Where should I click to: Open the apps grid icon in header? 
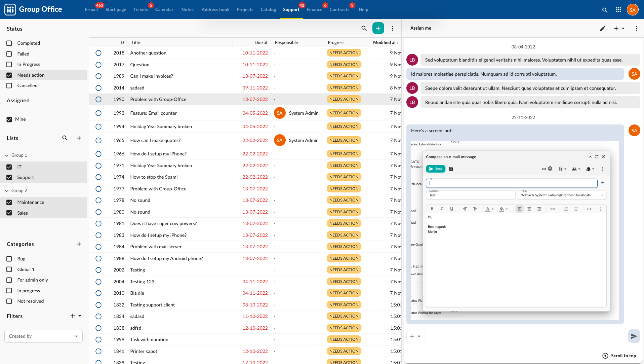pyautogui.click(x=618, y=10)
